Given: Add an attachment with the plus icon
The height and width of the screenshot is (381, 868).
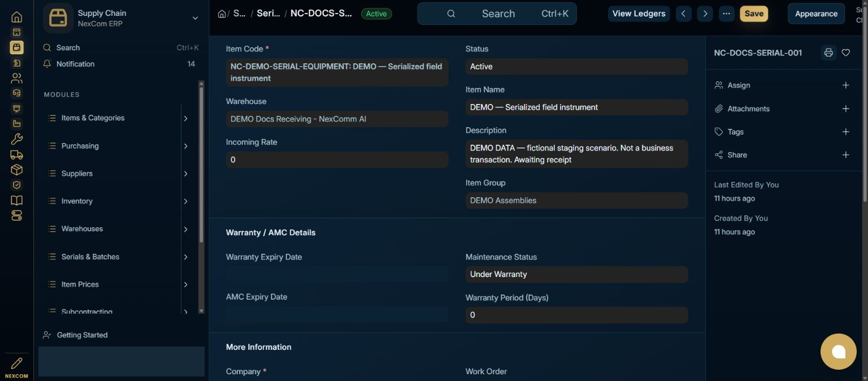Looking at the screenshot, I should click(x=846, y=109).
